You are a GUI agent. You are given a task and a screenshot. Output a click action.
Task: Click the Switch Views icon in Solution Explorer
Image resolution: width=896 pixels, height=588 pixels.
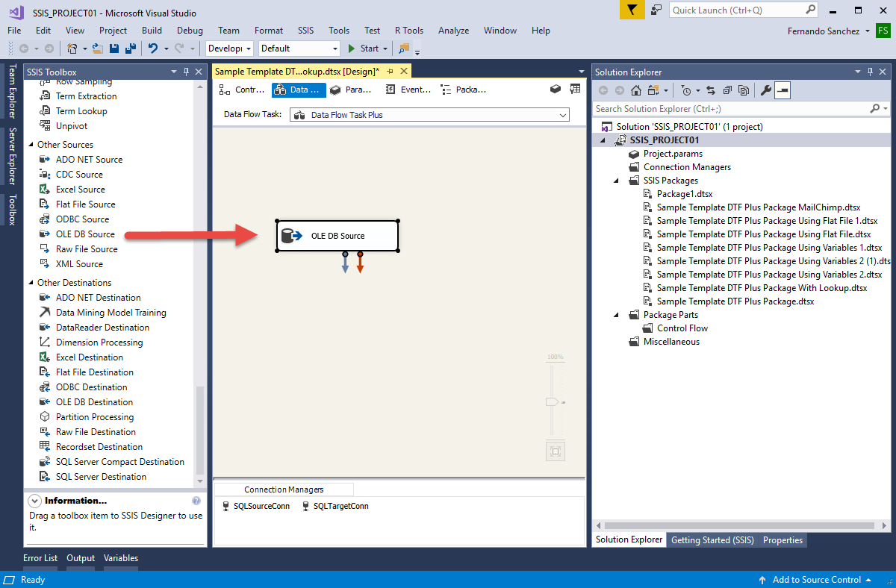tap(653, 90)
